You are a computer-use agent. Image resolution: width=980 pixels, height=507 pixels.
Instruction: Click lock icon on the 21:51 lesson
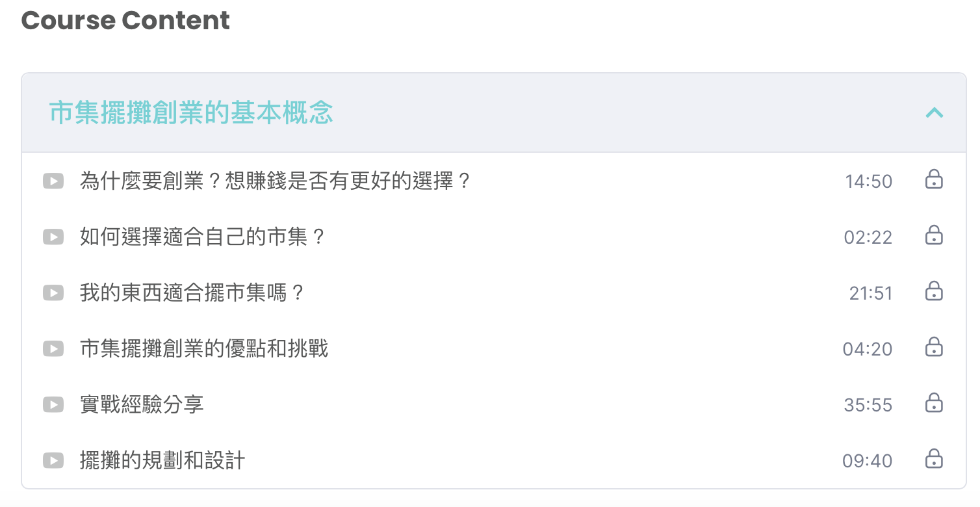pyautogui.click(x=934, y=291)
